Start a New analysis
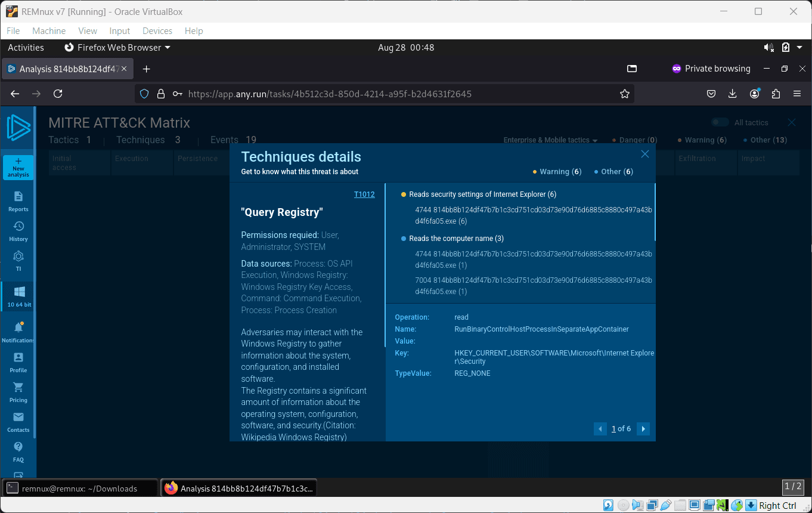The height and width of the screenshot is (513, 812). point(18,168)
